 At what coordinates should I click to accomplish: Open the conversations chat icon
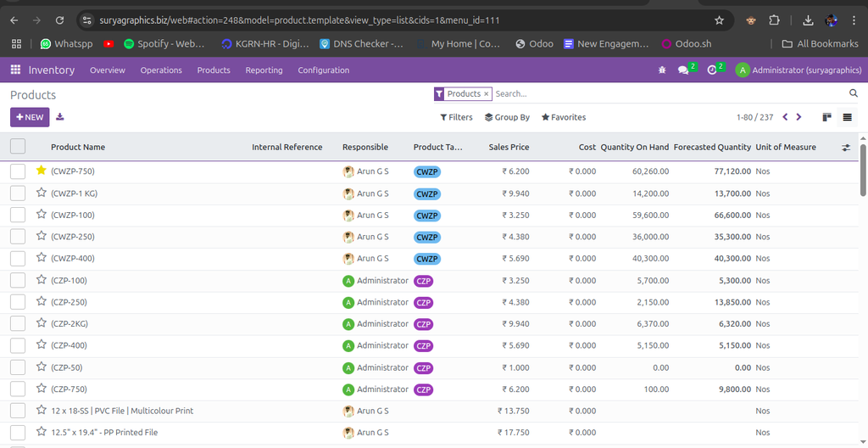point(683,70)
